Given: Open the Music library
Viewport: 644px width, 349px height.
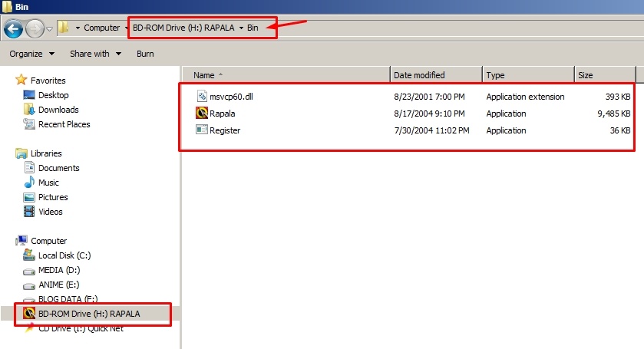Looking at the screenshot, I should click(x=48, y=183).
